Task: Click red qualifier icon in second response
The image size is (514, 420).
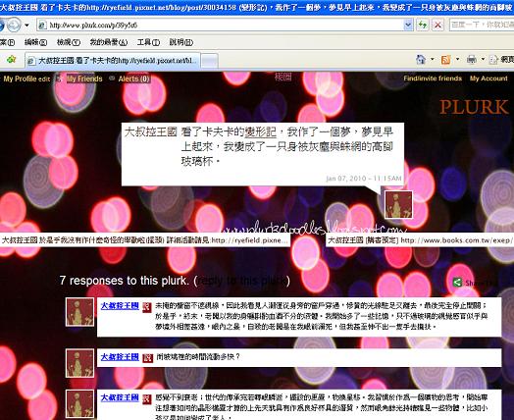Action: [148, 358]
